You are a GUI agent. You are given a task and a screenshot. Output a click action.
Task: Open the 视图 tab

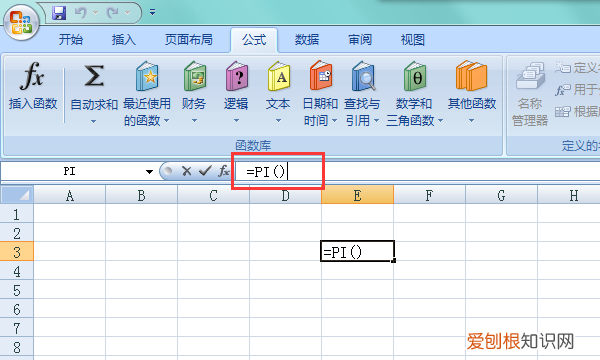coord(412,39)
